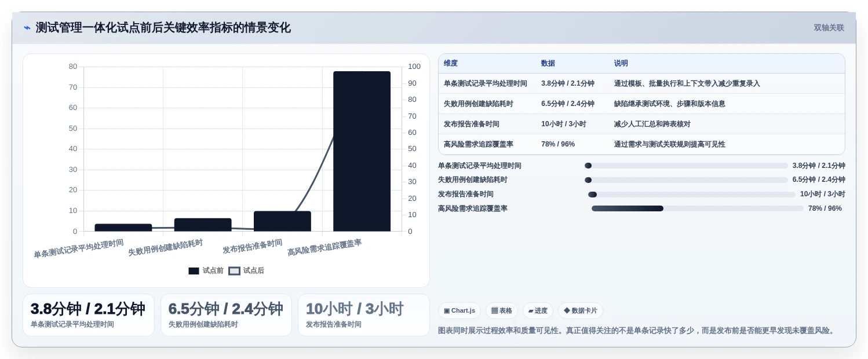Click description 通过需求与测试关联规则提高可见性

click(670, 144)
